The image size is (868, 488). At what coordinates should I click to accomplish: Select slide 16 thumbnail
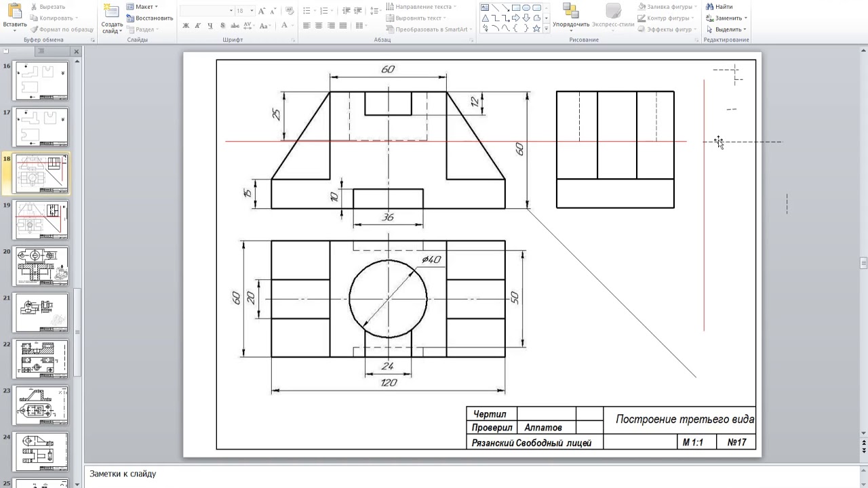pos(41,81)
